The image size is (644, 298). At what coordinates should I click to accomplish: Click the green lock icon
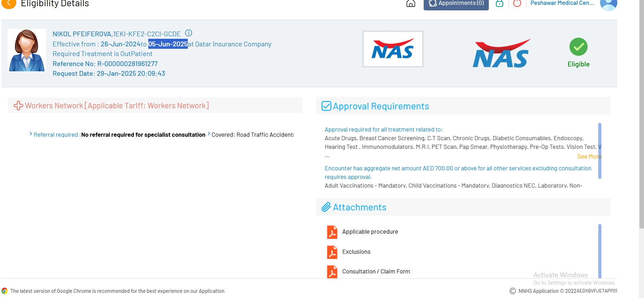pos(499,3)
